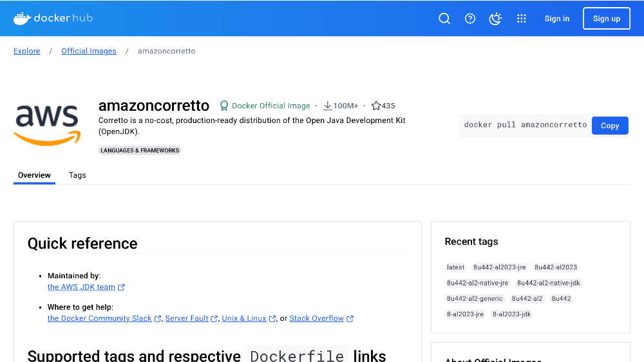Click the Recent tags heading
This screenshot has width=644, height=362.
pyautogui.click(x=471, y=242)
